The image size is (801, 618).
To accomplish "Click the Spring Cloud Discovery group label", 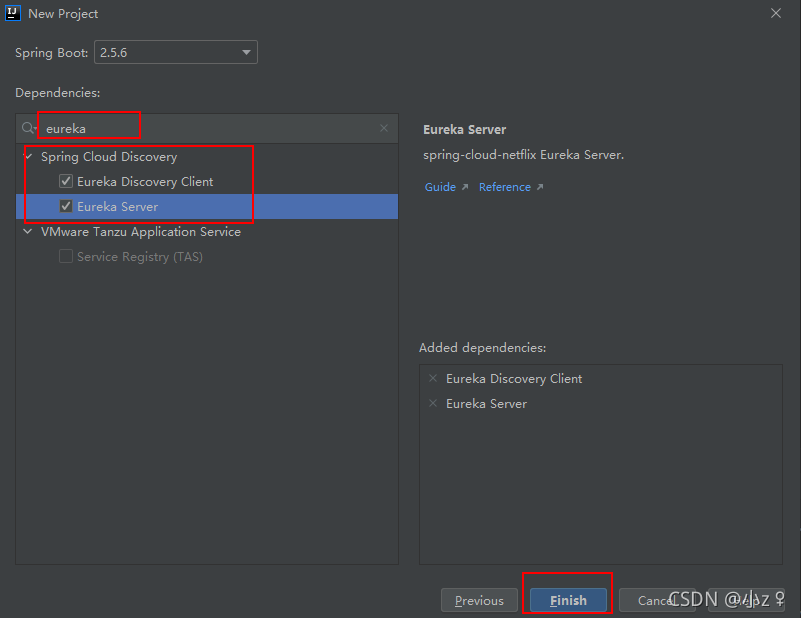I will click(x=109, y=156).
